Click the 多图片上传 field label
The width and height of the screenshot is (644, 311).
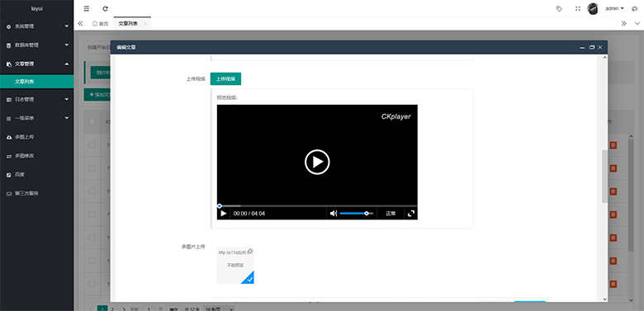coord(193,247)
